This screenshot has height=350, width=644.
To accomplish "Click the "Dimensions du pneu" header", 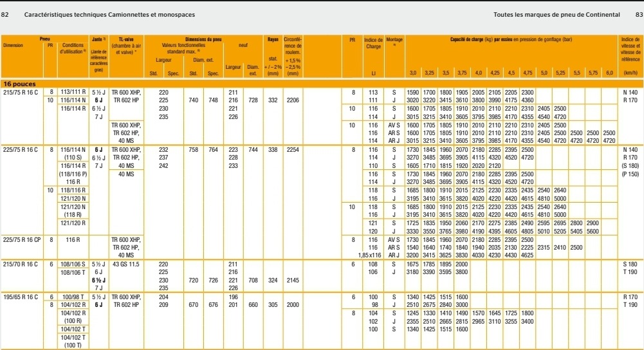I will point(203,40).
